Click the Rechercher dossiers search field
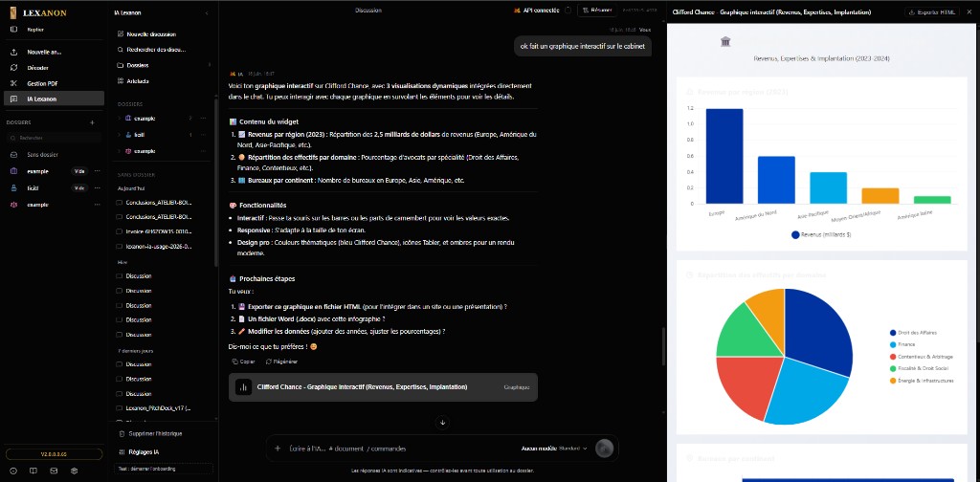980x482 pixels. [54, 138]
